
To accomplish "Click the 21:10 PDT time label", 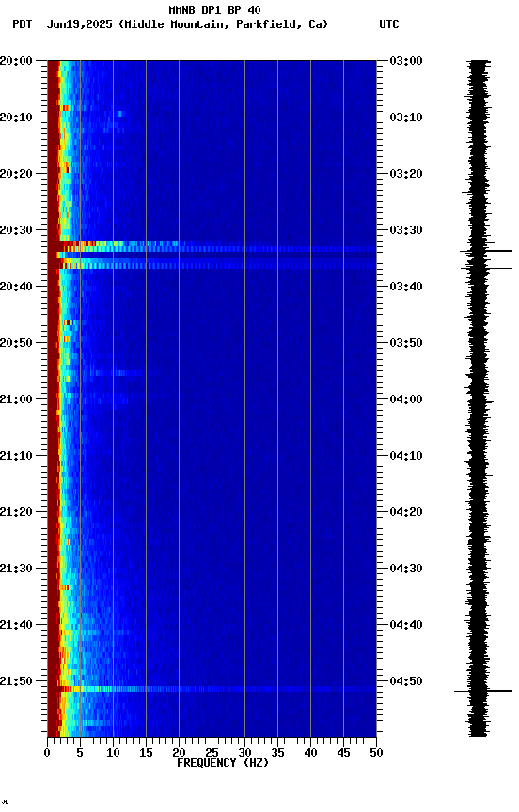I will pyautogui.click(x=16, y=456).
